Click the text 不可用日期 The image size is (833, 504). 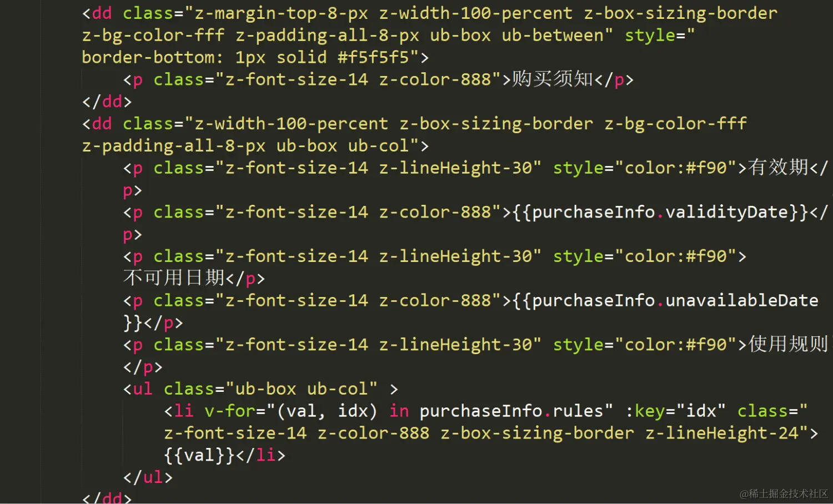click(x=174, y=278)
